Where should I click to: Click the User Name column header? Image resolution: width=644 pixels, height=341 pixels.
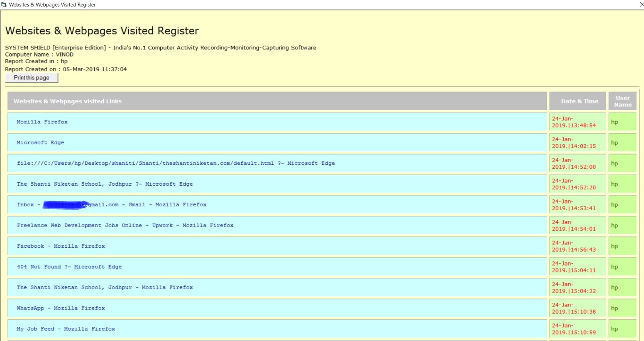tap(623, 101)
